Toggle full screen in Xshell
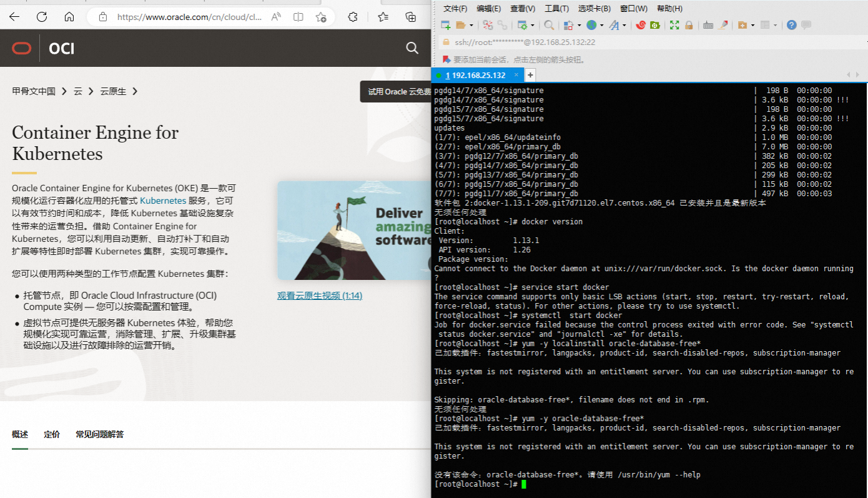Viewport: 868px width, 498px height. [x=674, y=25]
